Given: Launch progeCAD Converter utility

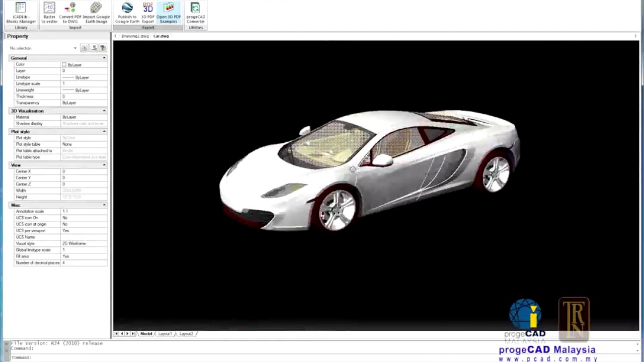Looking at the screenshot, I should [x=195, y=13].
